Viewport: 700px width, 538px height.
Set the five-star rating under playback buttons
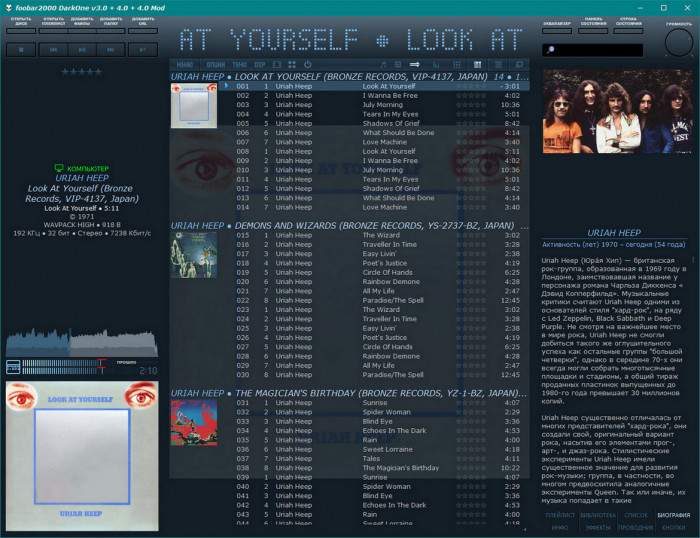pos(82,71)
